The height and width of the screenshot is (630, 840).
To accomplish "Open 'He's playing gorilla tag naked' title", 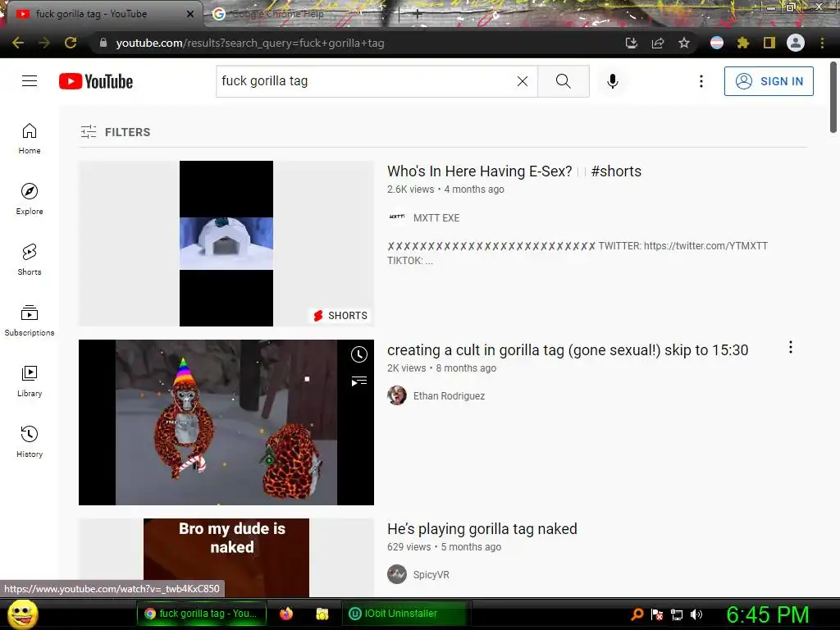I will 482,529.
